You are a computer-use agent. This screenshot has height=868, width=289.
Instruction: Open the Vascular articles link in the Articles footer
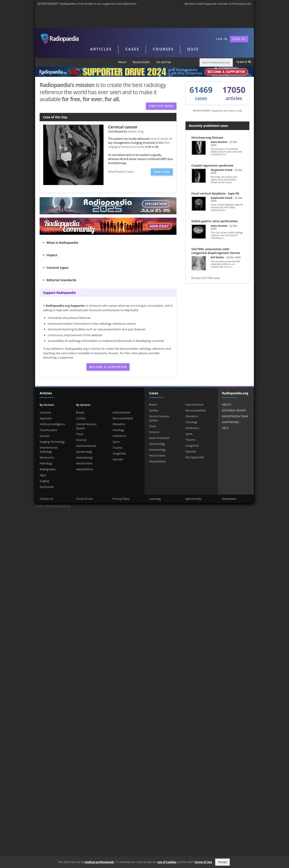pos(118,459)
